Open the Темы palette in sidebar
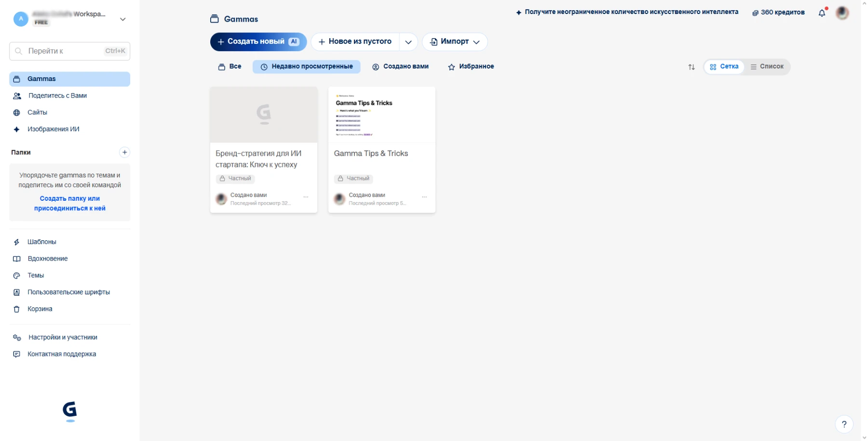Viewport: 868px width, 441px height. 36,276
